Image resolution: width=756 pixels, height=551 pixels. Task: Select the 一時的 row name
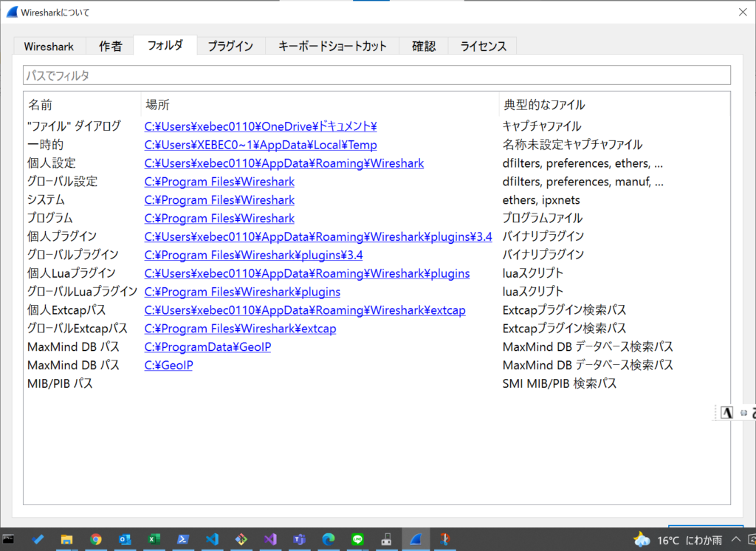(x=45, y=145)
